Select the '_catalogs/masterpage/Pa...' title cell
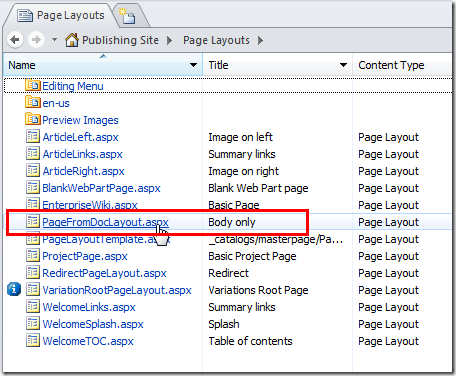Image resolution: width=456 pixels, height=376 pixels. tap(276, 239)
